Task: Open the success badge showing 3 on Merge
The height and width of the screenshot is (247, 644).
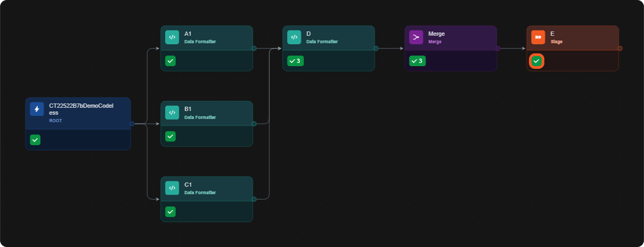Action: tap(417, 61)
